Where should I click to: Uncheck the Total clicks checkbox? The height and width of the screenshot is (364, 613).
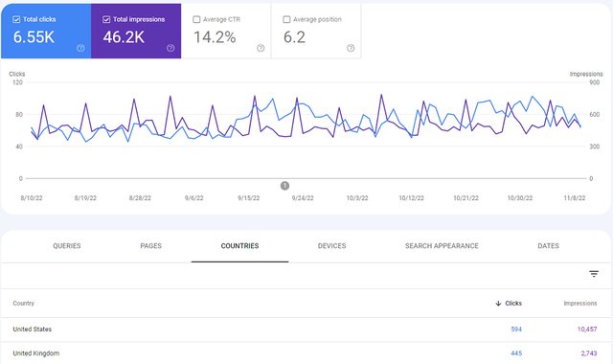pos(16,19)
